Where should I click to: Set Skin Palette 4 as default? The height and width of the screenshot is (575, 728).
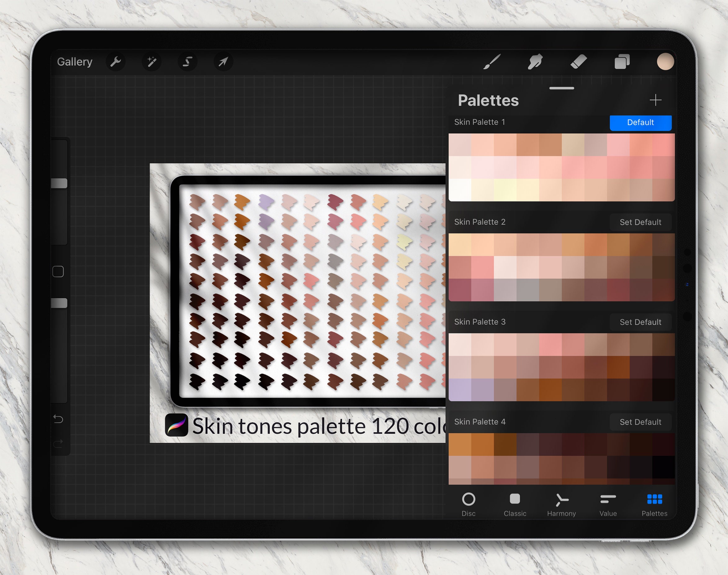coord(640,422)
